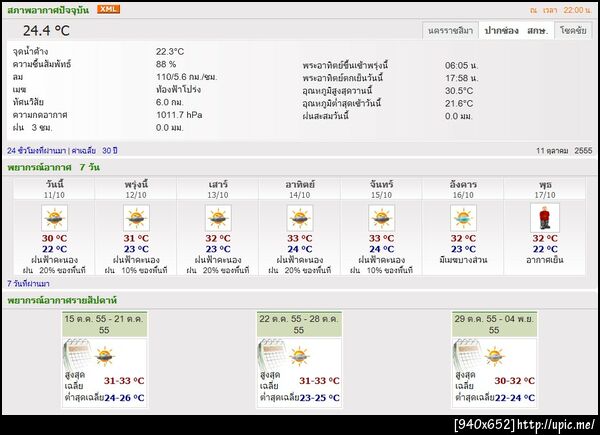Click the 23-25 °C weekly low range
600x435 pixels.
click(x=320, y=398)
